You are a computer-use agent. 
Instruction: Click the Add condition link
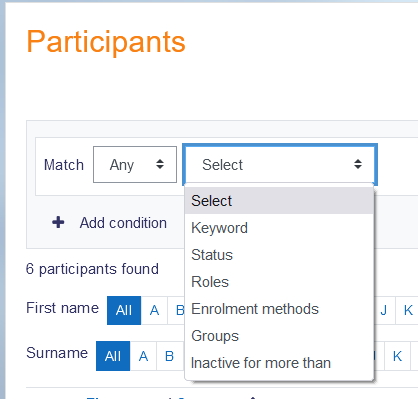(123, 223)
